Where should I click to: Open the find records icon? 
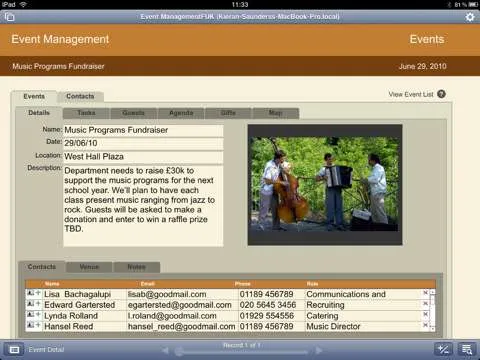(467, 349)
